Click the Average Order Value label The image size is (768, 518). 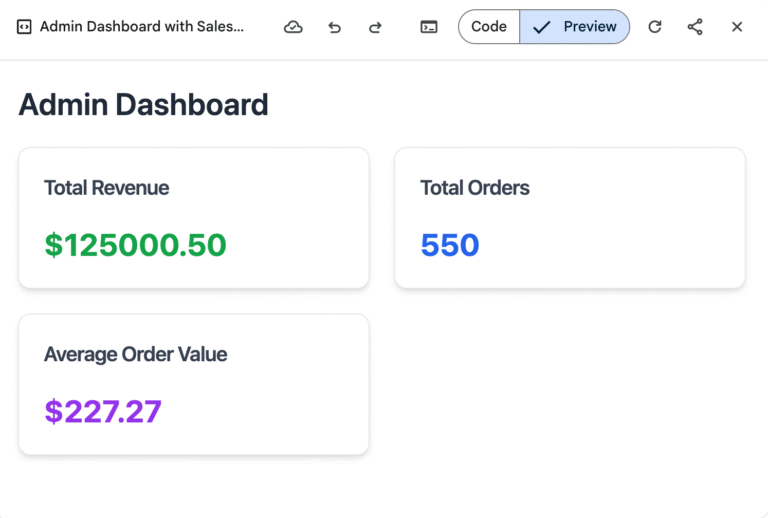[135, 354]
